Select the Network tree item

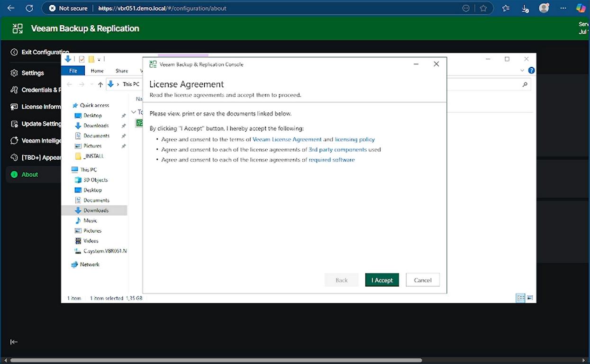click(90, 264)
